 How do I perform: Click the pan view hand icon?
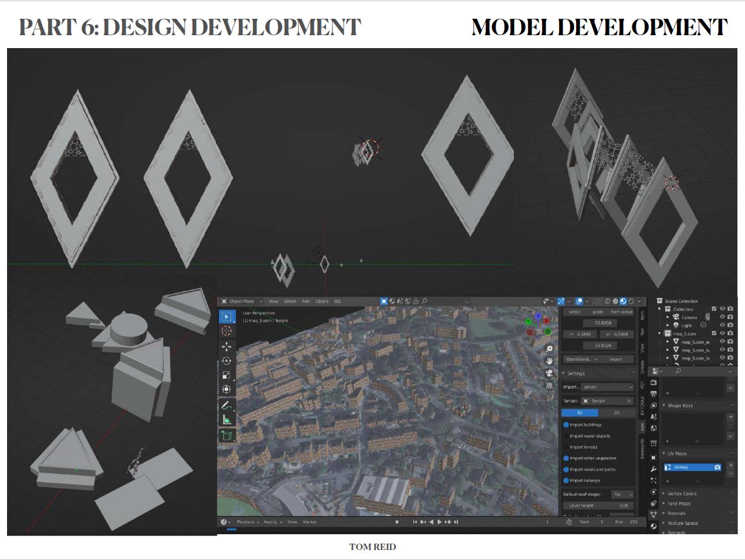549,361
